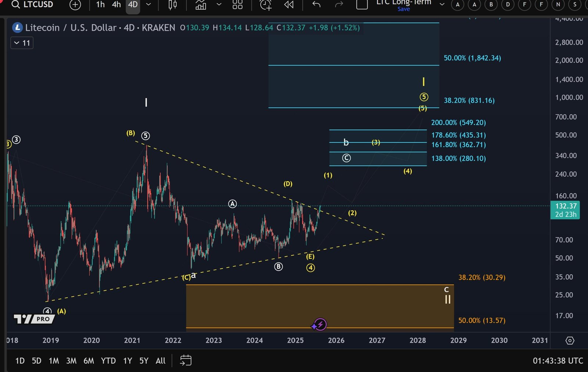This screenshot has width=588, height=372.
Task: Expand the chart type dropdown chevron
Action: [219, 5]
